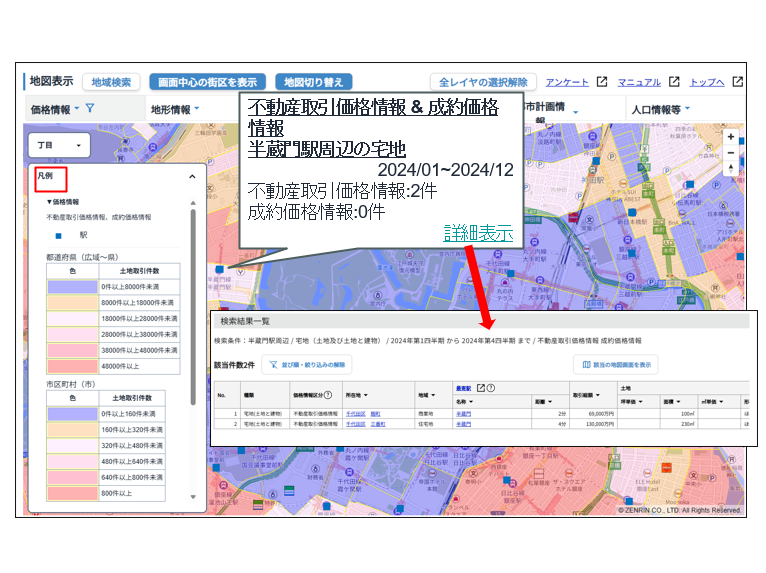Click the blue station marker on map
Screen dimensions: 766x573
[x=219, y=269]
